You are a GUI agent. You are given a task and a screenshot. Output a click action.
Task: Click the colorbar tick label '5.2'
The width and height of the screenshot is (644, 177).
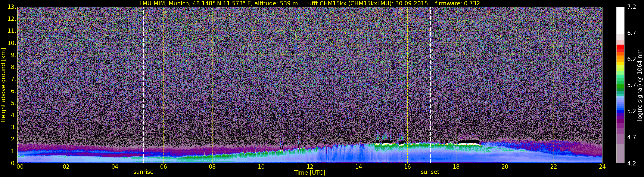click(632, 111)
